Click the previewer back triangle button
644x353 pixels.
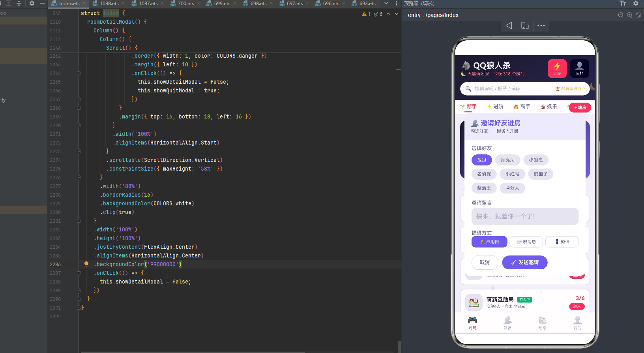coord(509,26)
